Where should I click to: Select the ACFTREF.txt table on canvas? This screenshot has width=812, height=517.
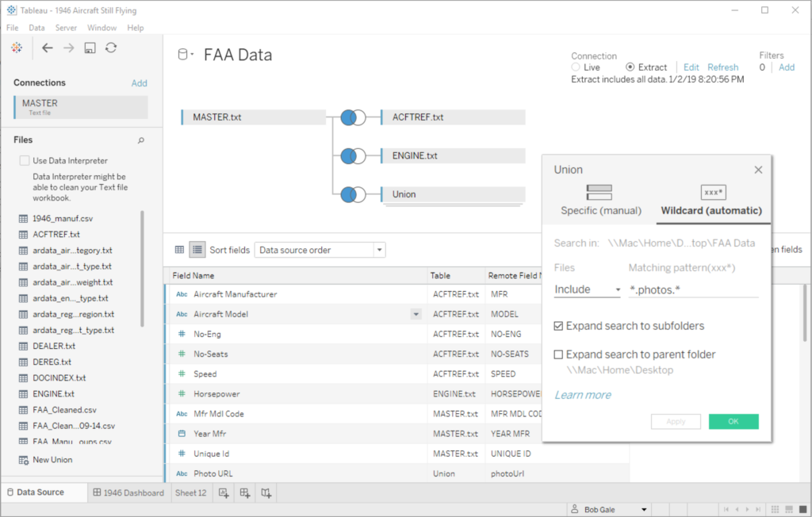(x=453, y=117)
